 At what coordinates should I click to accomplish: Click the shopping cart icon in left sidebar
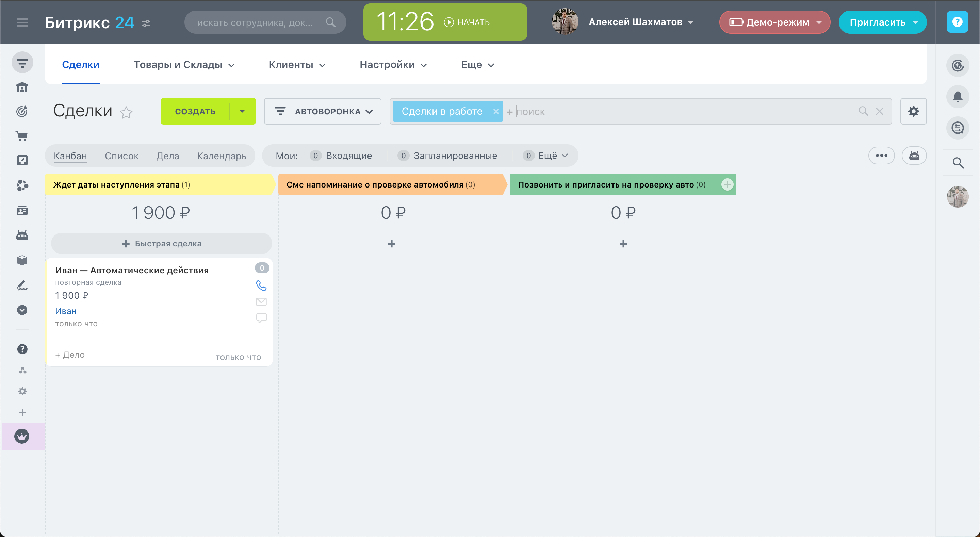coord(22,136)
